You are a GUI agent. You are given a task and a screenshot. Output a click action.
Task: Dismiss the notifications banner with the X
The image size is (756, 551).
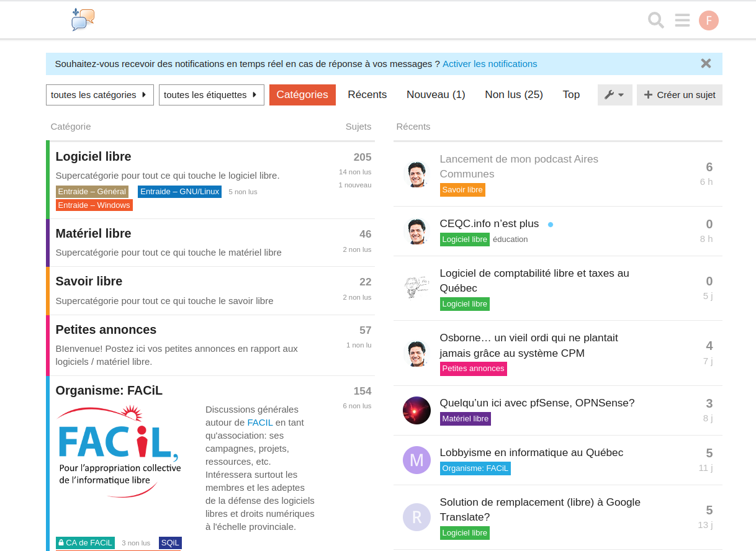(x=706, y=63)
